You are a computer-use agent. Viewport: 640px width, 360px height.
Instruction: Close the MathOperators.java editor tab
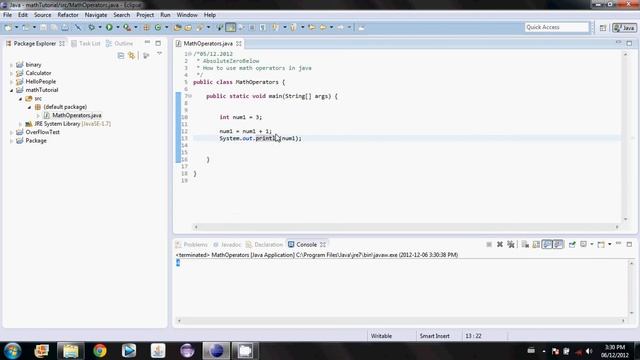tap(238, 43)
